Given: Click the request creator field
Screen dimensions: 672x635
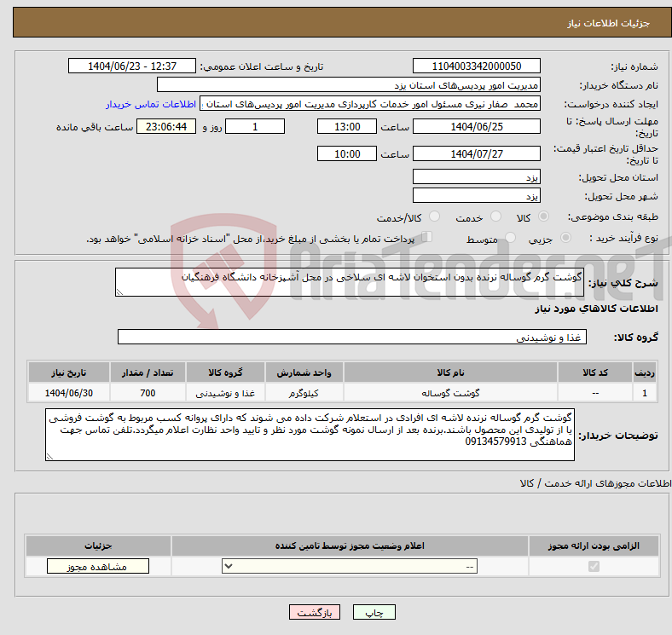Looking at the screenshot, I should [370, 104].
